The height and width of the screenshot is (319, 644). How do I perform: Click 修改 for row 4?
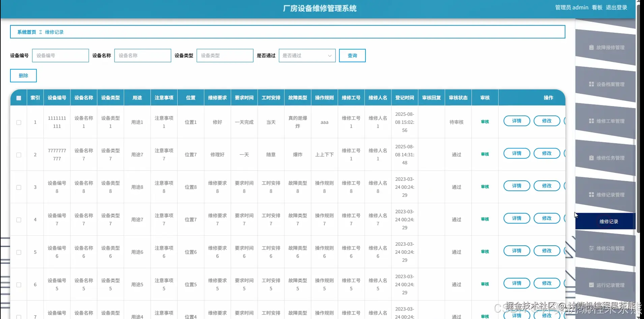[547, 218]
